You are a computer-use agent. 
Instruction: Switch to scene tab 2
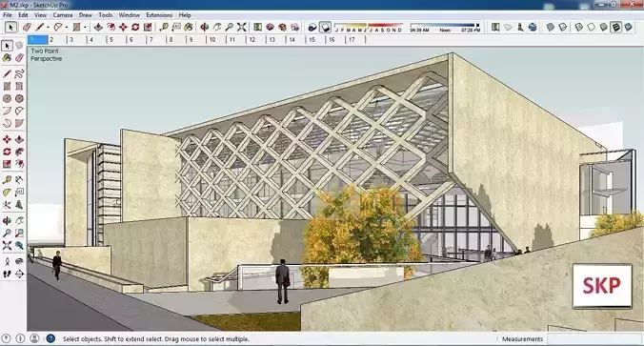(x=57, y=40)
